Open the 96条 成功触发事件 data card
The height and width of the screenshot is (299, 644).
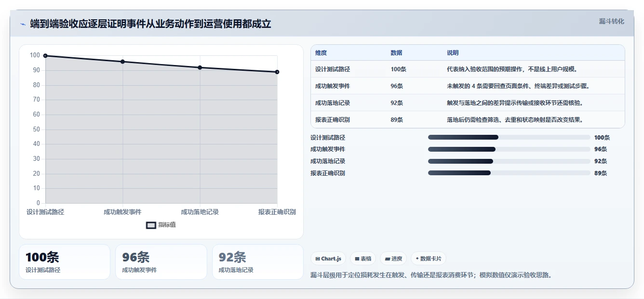point(161,262)
